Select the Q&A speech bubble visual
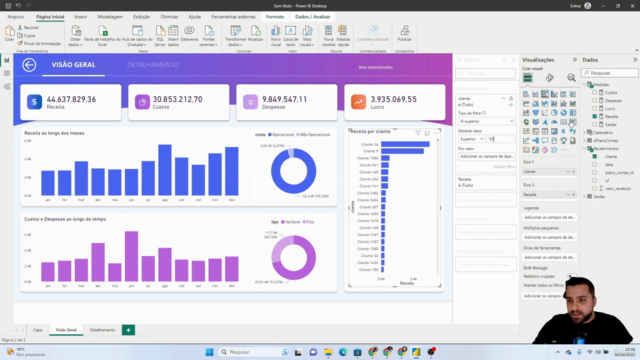Image resolution: width=640 pixels, height=360 pixels. [545, 141]
